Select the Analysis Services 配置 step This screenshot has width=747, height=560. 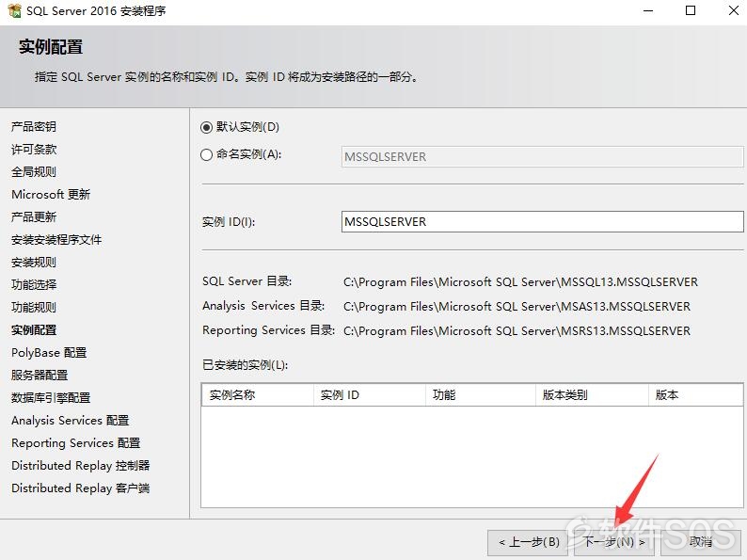pyautogui.click(x=70, y=421)
